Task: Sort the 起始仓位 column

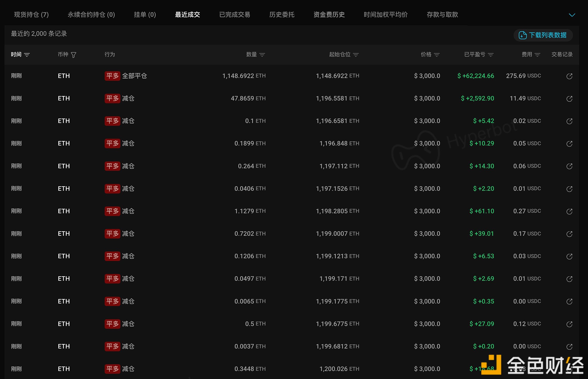Action: [356, 55]
